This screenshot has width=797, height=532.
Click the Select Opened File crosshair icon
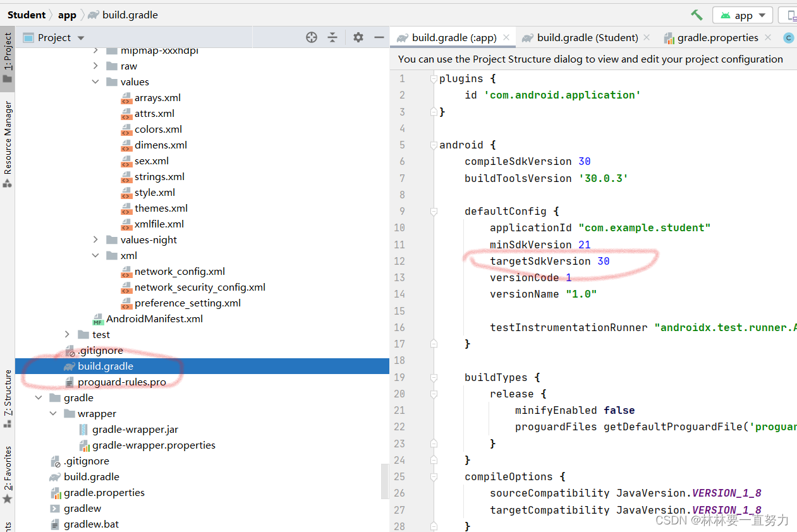click(x=311, y=37)
